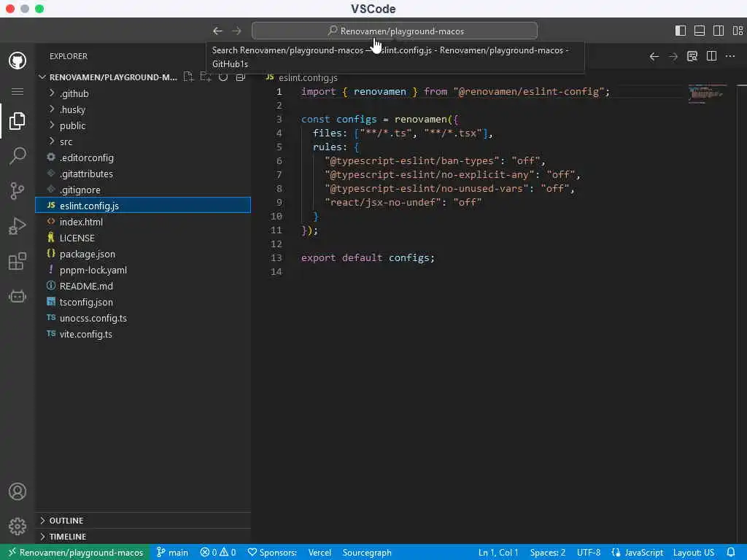This screenshot has height=560, width=747.
Task: Change file encoding UTF-8
Action: [x=589, y=553]
